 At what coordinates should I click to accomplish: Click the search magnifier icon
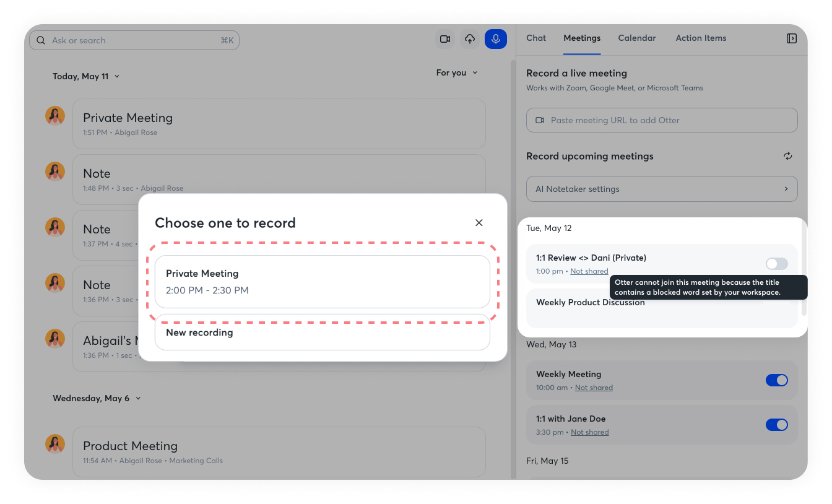41,40
